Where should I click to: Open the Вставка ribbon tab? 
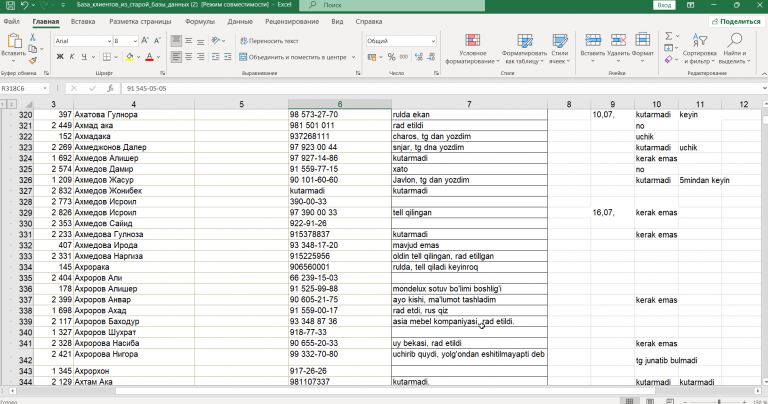83,22
